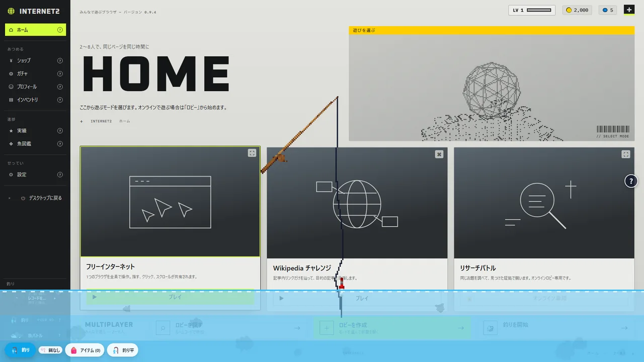The width and height of the screenshot is (644, 362).
Task: Click the LV 1 experience bar
Action: [x=532, y=10]
